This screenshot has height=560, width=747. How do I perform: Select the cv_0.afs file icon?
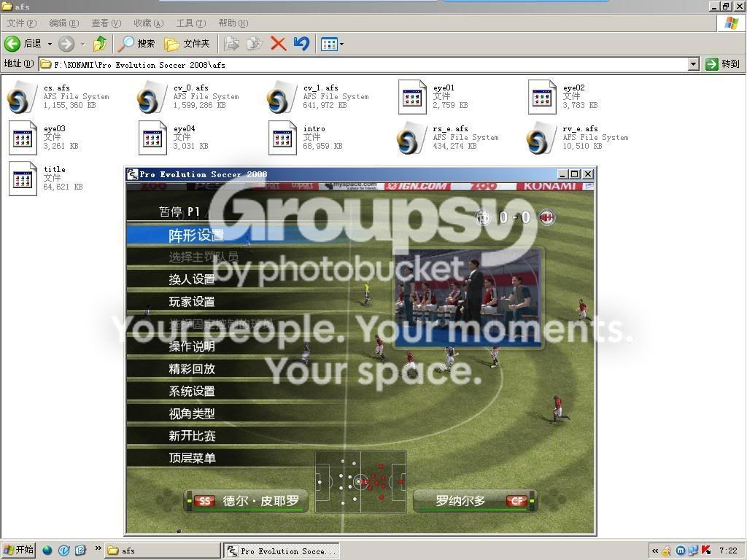pyautogui.click(x=152, y=97)
